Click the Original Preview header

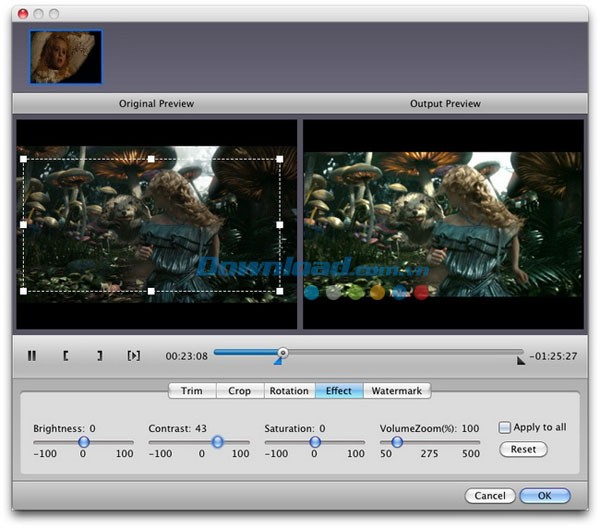[x=157, y=104]
